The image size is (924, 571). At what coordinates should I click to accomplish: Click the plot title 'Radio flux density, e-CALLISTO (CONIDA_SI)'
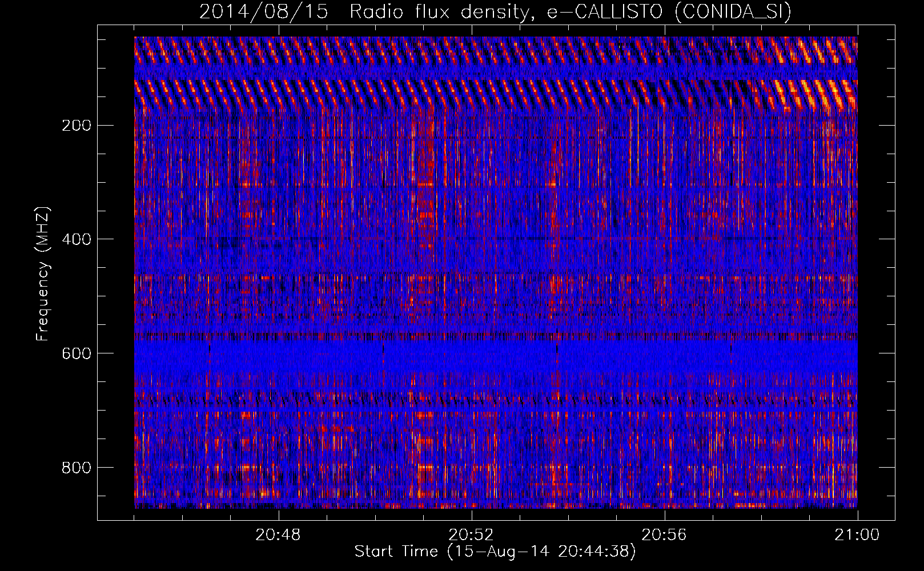[x=571, y=11]
